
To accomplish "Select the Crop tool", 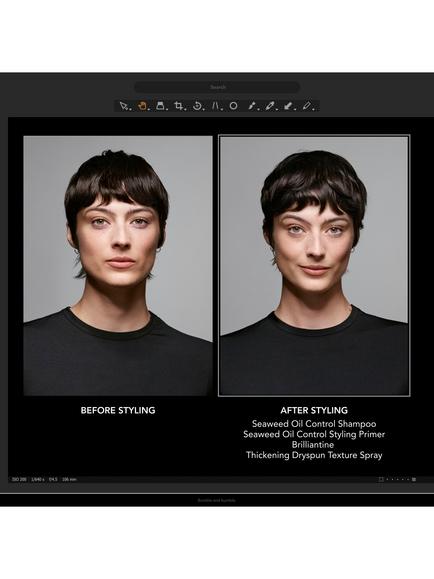I will click(x=179, y=106).
